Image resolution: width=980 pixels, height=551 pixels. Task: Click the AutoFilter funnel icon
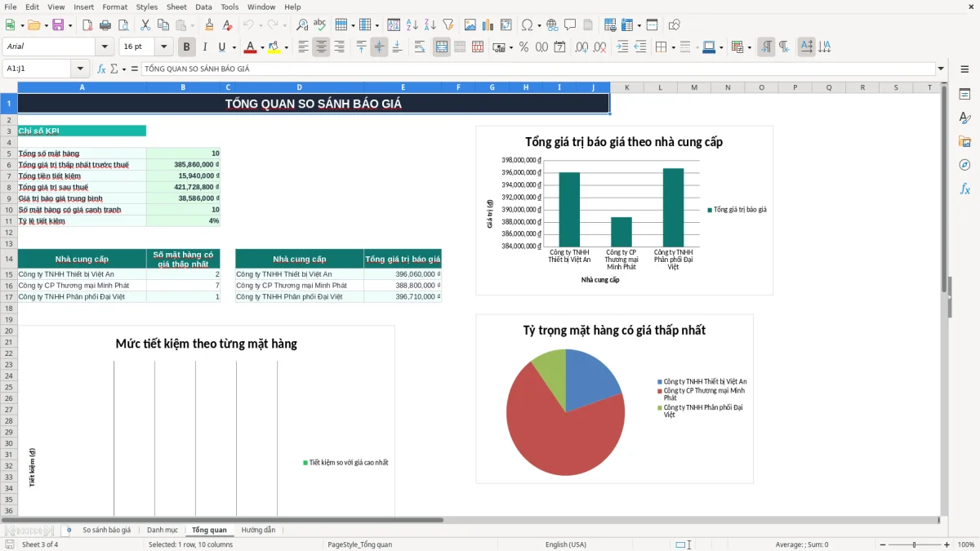[x=448, y=25]
